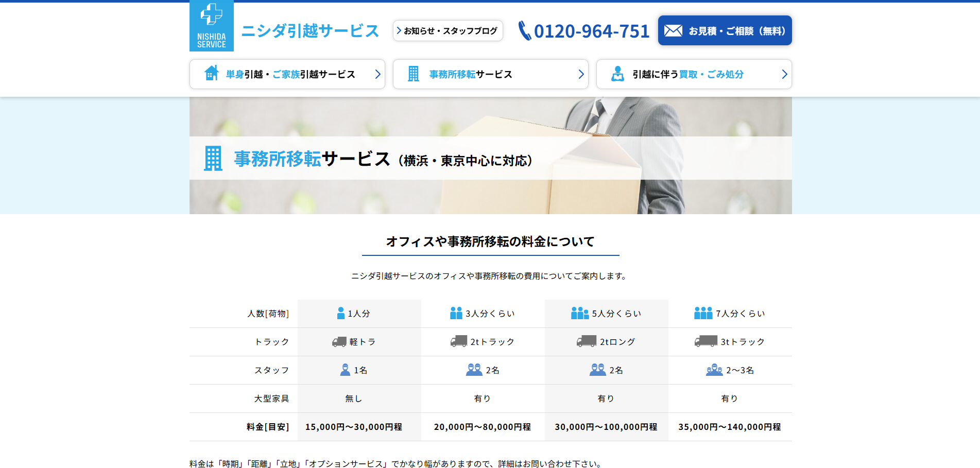The width and height of the screenshot is (980, 468).
Task: Click the box-carrier icon on 買取・ごみ処分 card
Action: click(x=617, y=74)
